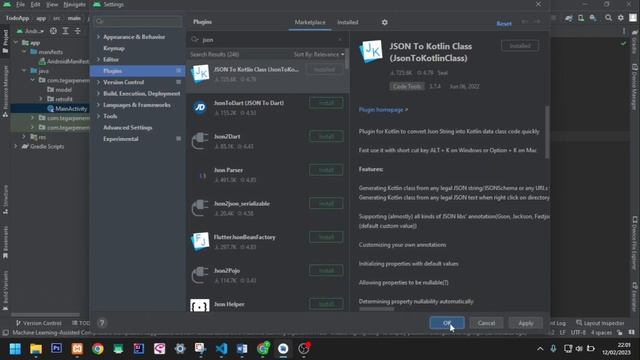Expand the Editor settings group
This screenshot has width=640, height=360.
98,60
